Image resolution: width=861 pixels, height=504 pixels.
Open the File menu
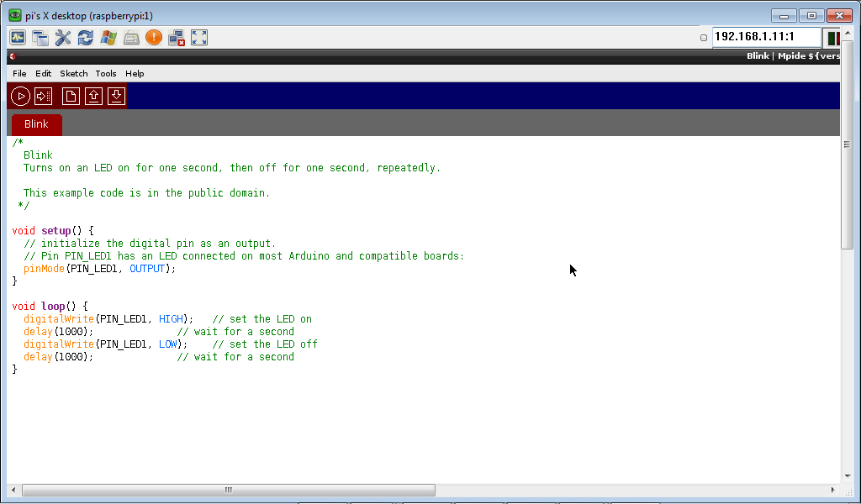(x=19, y=73)
